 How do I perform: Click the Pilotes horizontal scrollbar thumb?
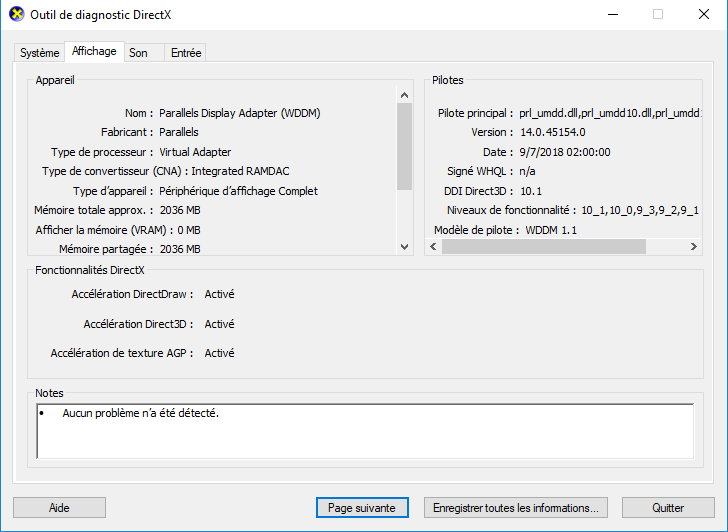(544, 247)
